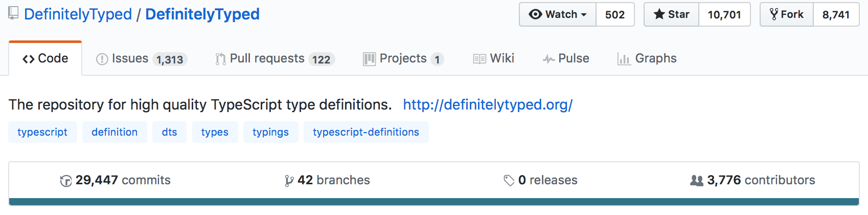Viewport: 868px width, 215px height.
Task: Click the teal language breakdown bar
Action: 434,202
